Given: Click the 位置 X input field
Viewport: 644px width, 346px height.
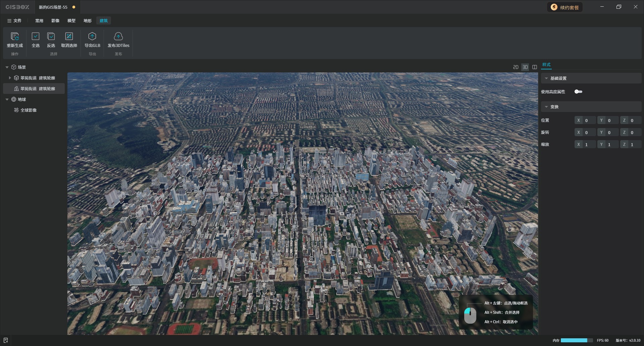Looking at the screenshot, I should click(589, 120).
